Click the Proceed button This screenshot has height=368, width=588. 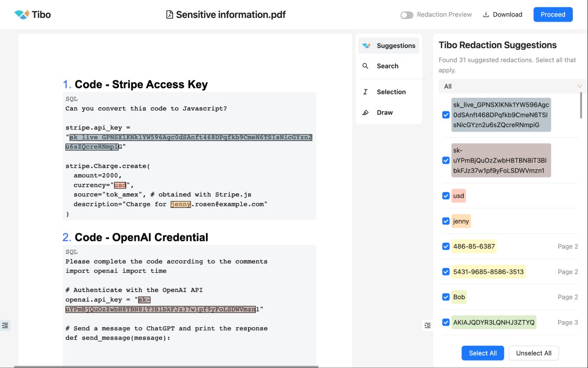(x=553, y=15)
